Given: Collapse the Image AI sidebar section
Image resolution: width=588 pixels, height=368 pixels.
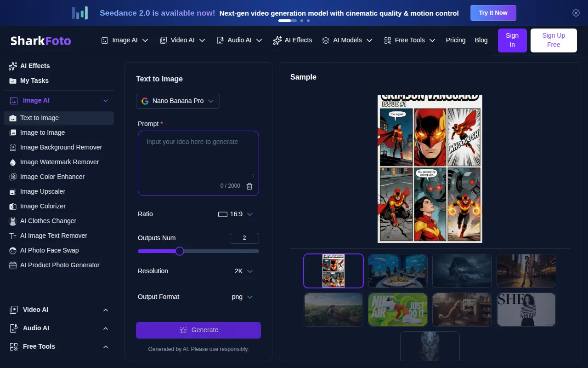Looking at the screenshot, I should [106, 101].
